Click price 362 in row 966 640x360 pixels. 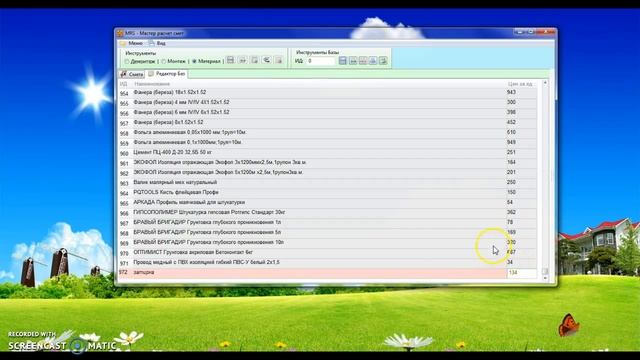click(511, 212)
